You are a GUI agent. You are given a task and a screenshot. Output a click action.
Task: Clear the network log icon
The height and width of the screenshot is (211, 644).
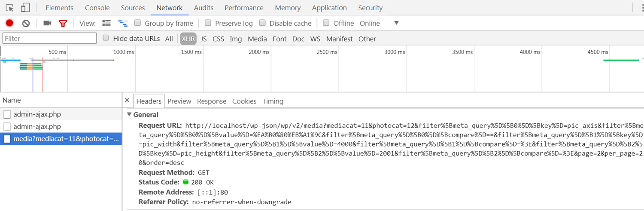coord(26,23)
